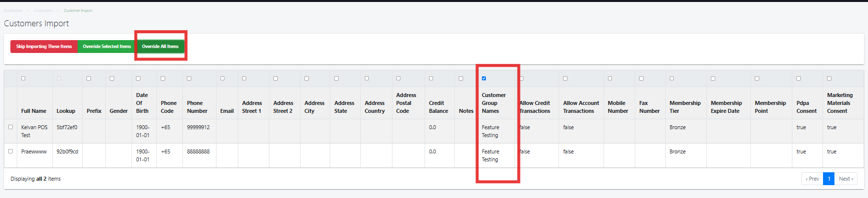This screenshot has height=198, width=868.
Task: Click Feature Testing in Praewwww's row
Action: click(x=490, y=155)
